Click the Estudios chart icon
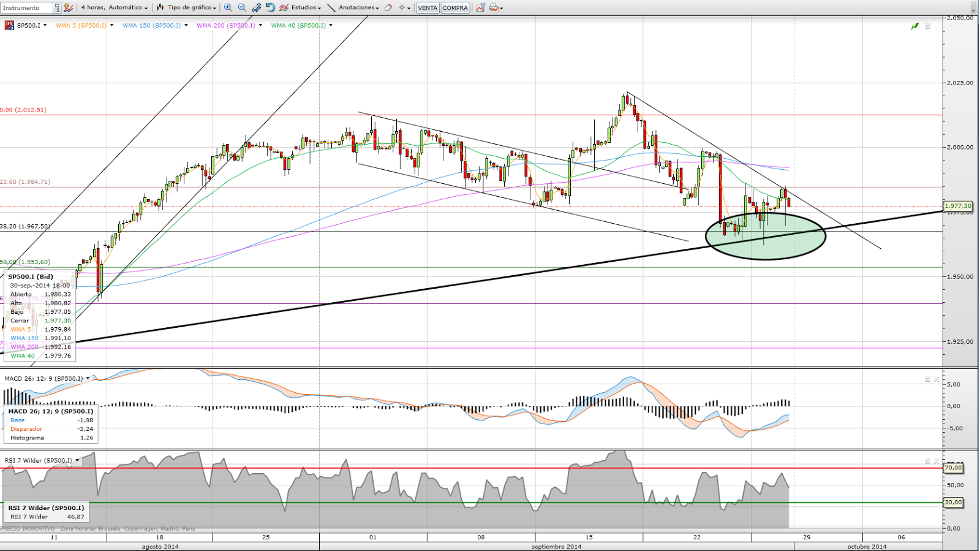The width and height of the screenshot is (980, 551). [284, 7]
